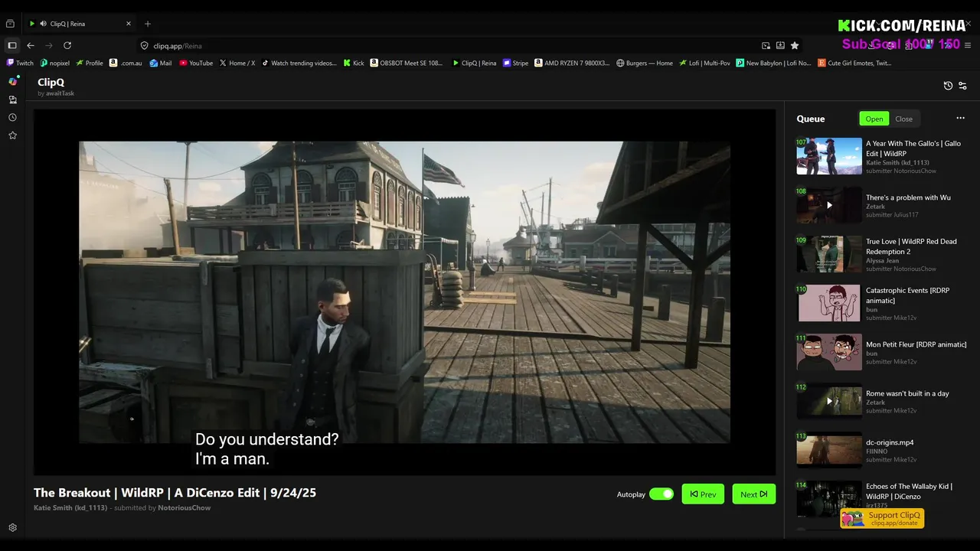Open the .com.au Amazon bookmark
The width and height of the screenshot is (980, 551).
[126, 64]
